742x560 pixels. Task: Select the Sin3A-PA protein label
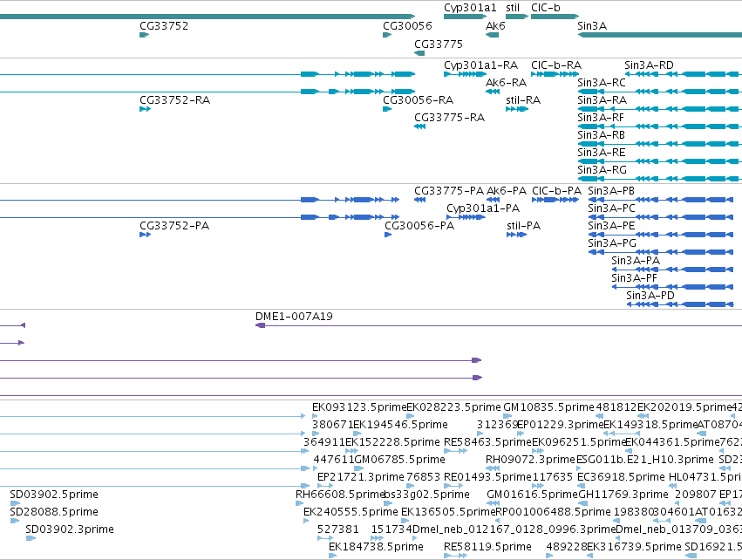pyautogui.click(x=636, y=262)
